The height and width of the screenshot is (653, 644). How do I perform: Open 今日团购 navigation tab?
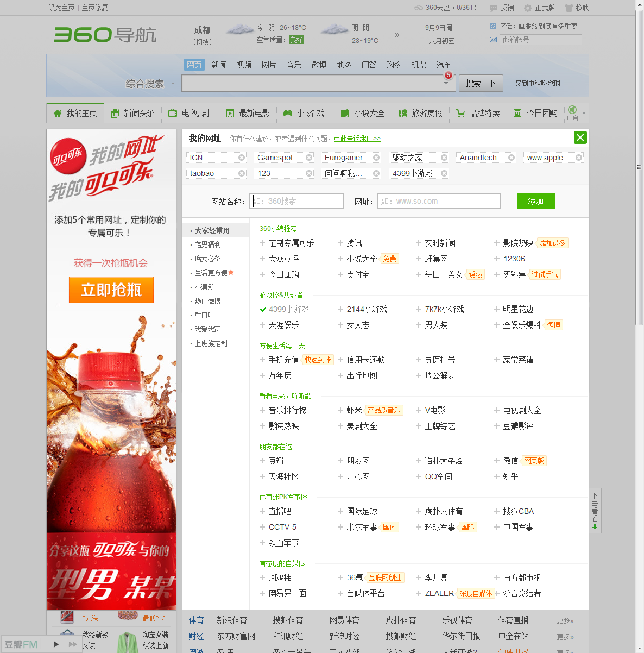click(x=536, y=113)
